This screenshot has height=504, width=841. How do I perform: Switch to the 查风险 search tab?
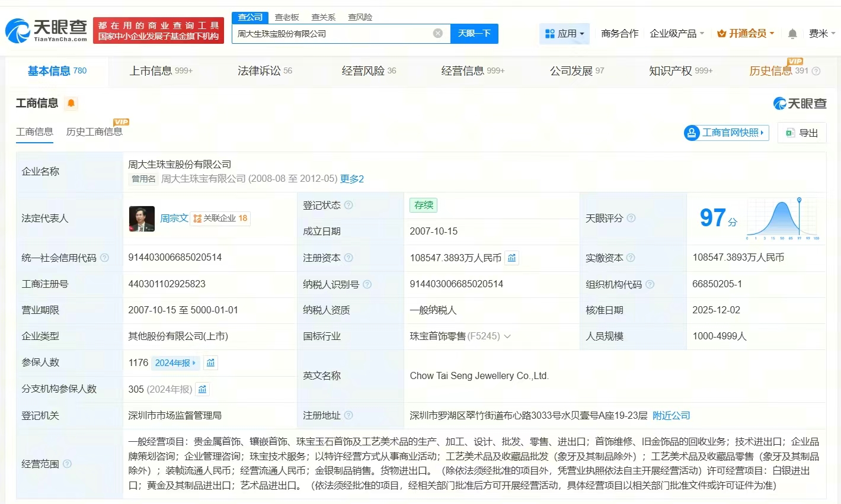coord(360,17)
